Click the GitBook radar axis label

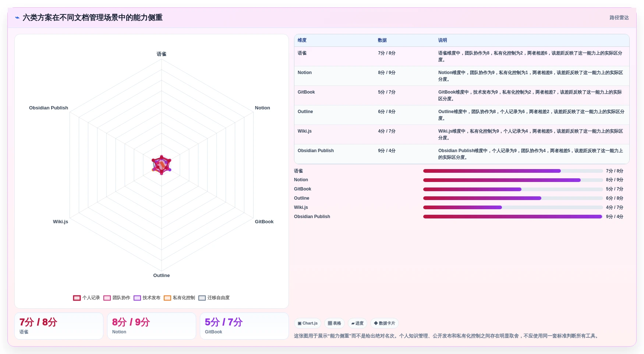point(264,222)
